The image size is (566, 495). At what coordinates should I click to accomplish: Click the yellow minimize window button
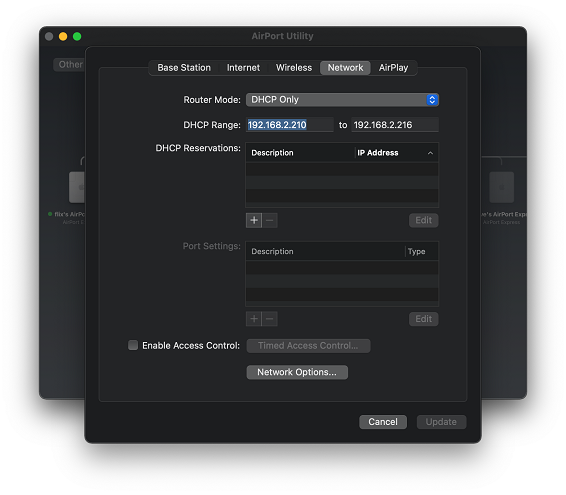tap(63, 36)
